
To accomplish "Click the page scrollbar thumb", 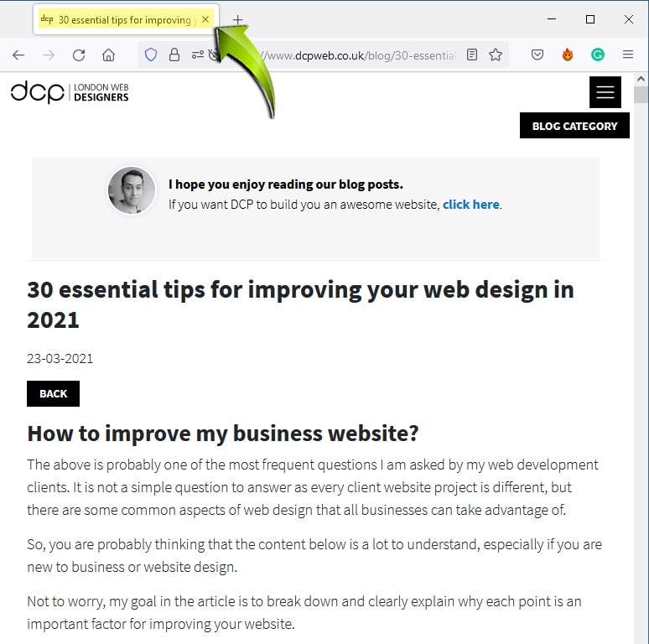I will pyautogui.click(x=641, y=95).
